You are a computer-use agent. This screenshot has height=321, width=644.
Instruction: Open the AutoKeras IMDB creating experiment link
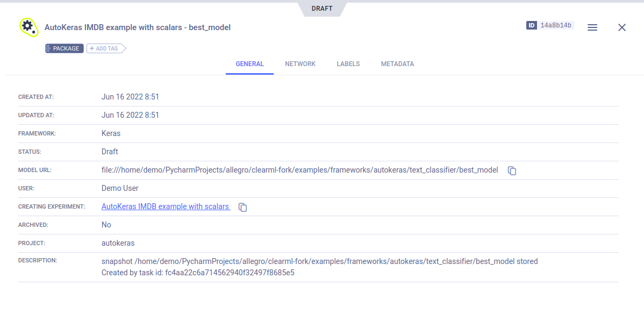(166, 206)
